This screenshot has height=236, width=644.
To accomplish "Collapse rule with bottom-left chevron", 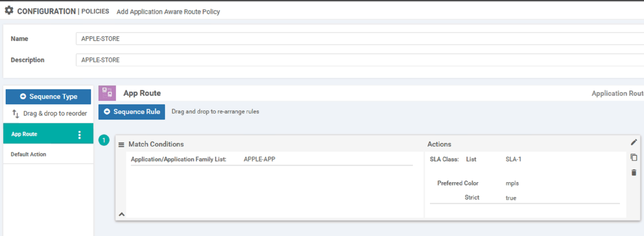I will pos(122,214).
